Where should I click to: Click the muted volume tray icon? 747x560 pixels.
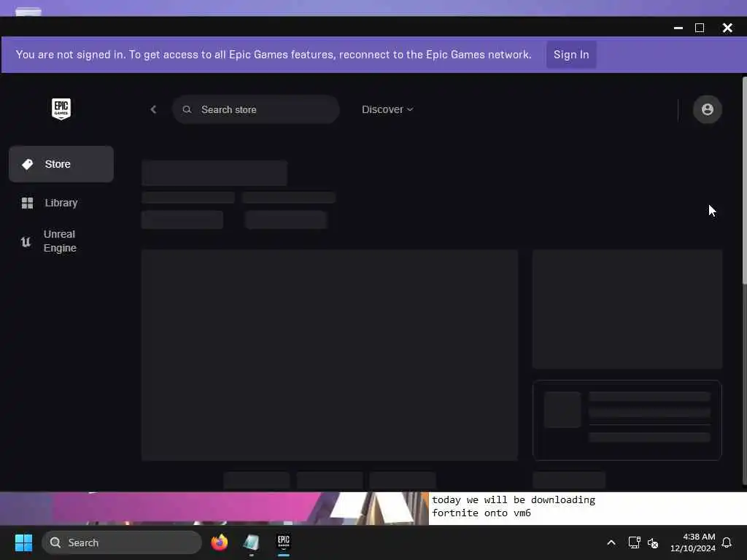pos(653,542)
